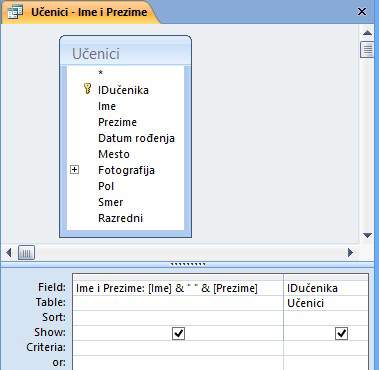Click the scroll left arrow in table pane

(9, 253)
